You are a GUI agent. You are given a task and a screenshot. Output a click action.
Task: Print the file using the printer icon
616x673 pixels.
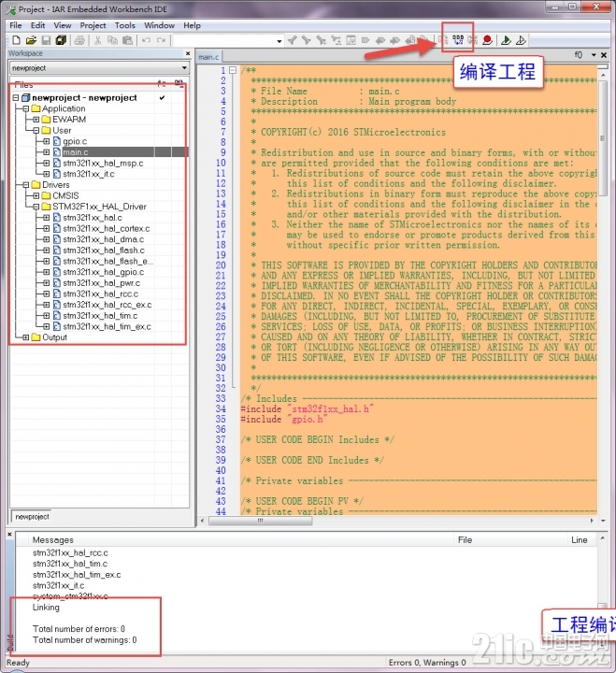point(79,40)
